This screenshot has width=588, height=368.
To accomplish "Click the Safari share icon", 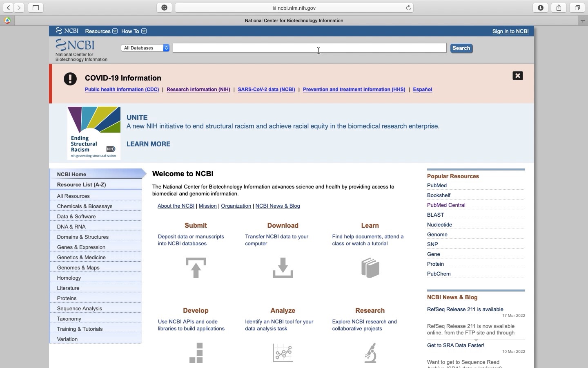I will (x=559, y=8).
